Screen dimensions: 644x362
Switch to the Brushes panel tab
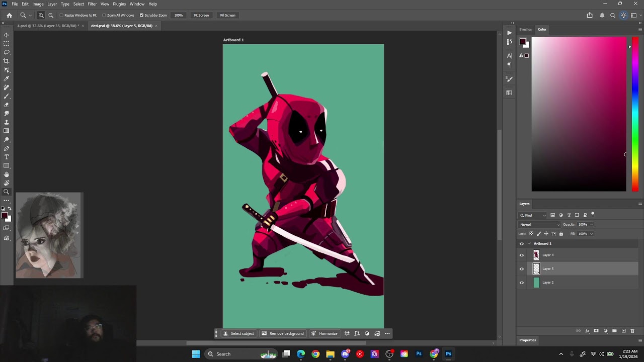[526, 29]
